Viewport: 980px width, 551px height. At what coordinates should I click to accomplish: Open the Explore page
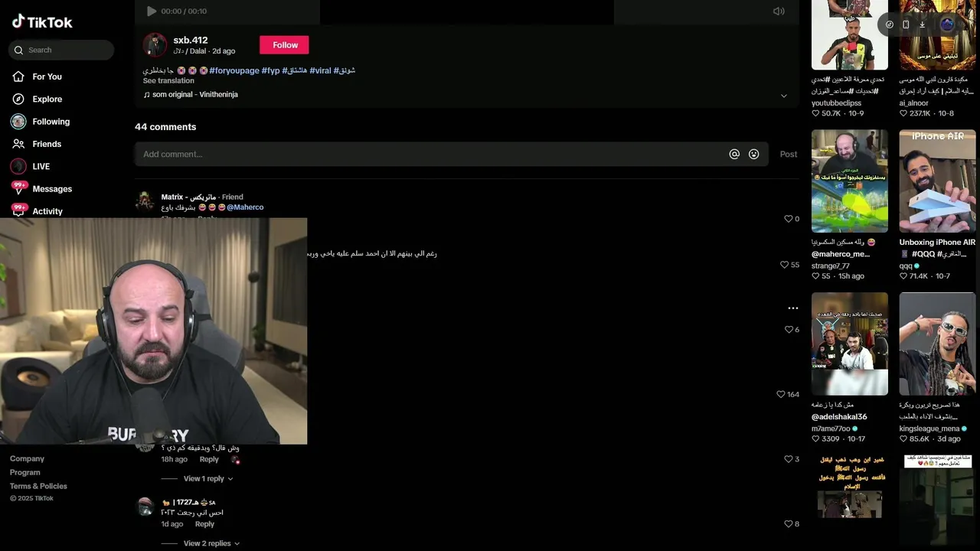[x=47, y=99]
